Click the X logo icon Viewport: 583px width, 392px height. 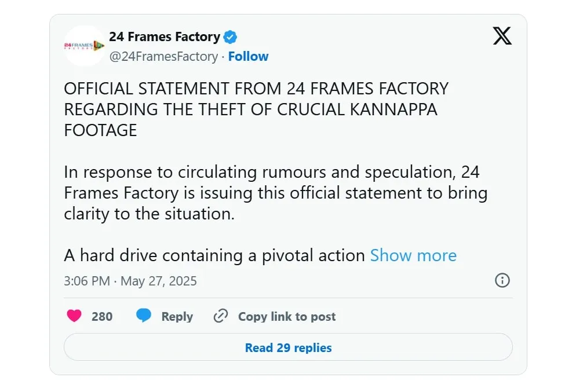(502, 36)
